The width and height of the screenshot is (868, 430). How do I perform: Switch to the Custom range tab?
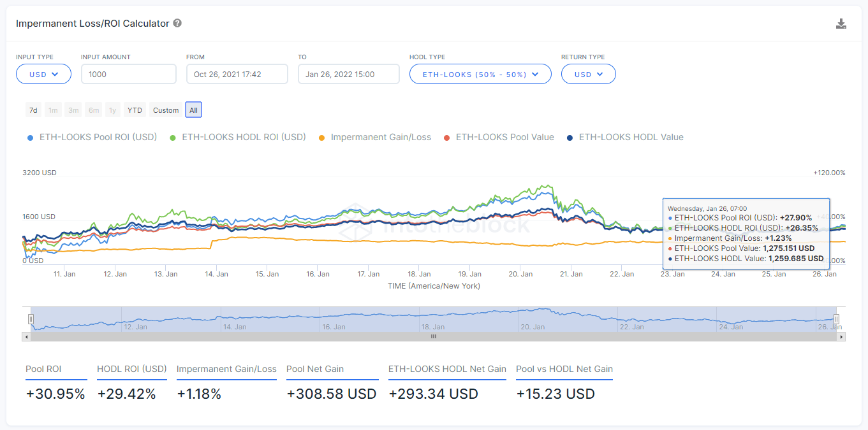pyautogui.click(x=165, y=110)
